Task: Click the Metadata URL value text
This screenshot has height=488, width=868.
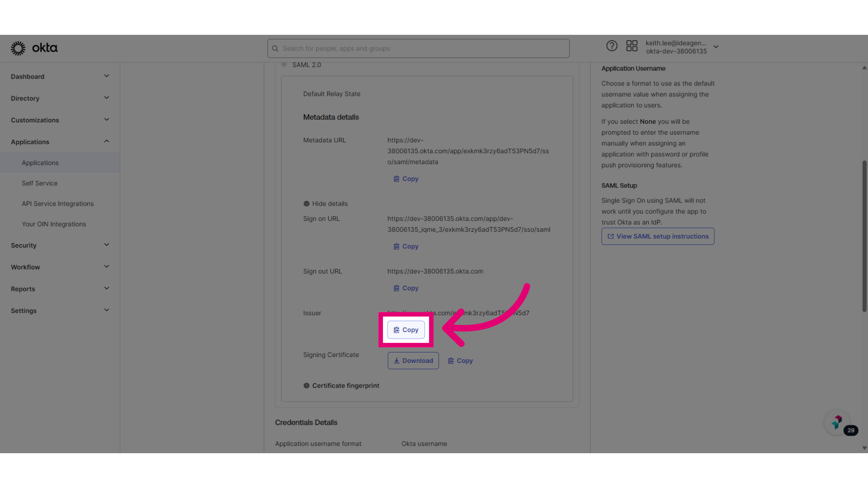Action: [x=468, y=151]
